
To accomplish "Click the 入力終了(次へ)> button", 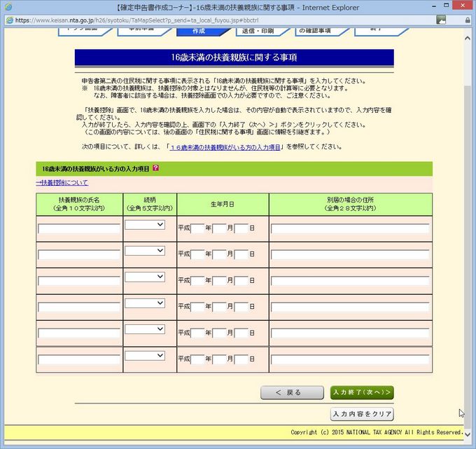I will click(x=362, y=392).
